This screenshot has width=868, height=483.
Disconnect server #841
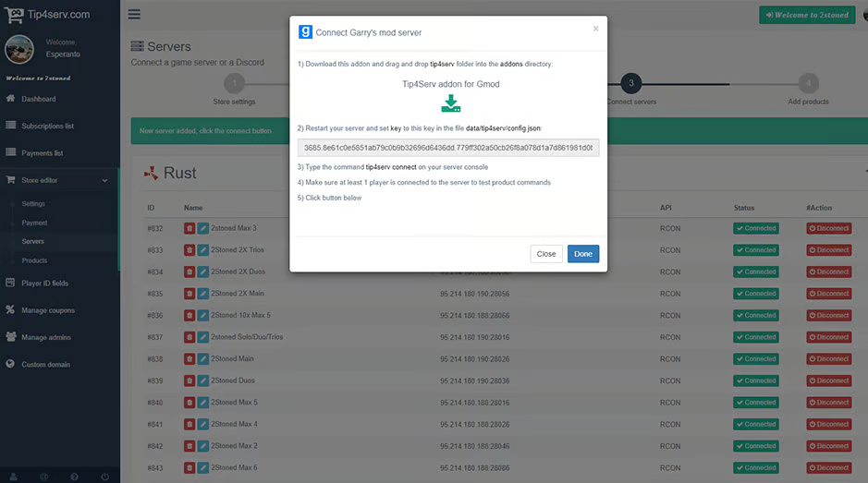click(x=828, y=424)
